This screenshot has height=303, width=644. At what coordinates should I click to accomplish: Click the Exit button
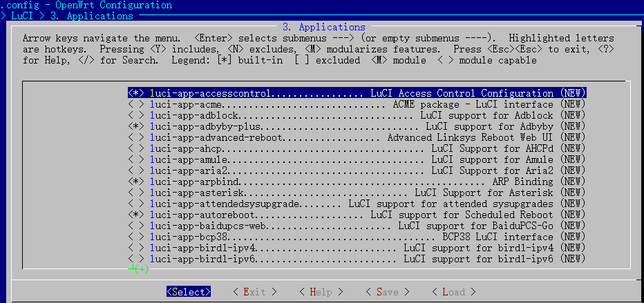(255, 292)
